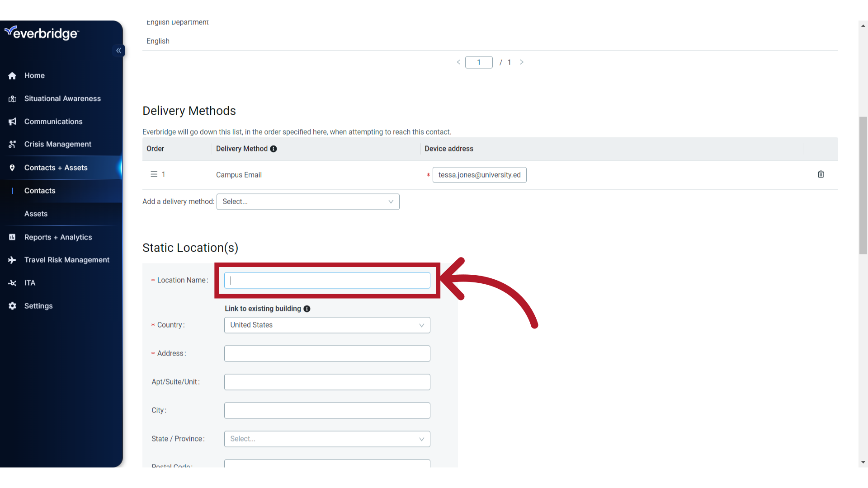Click the Location Name input field
Viewport: 868px width, 488px height.
(327, 280)
